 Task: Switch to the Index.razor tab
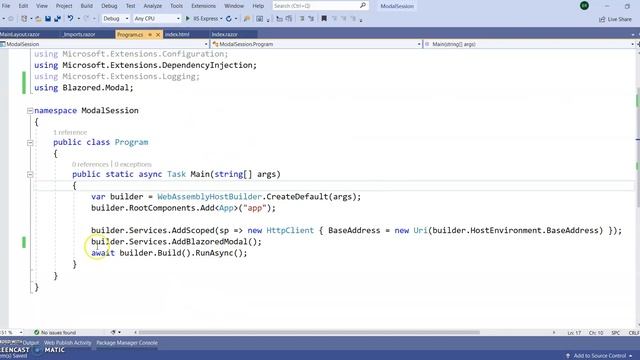(x=224, y=35)
